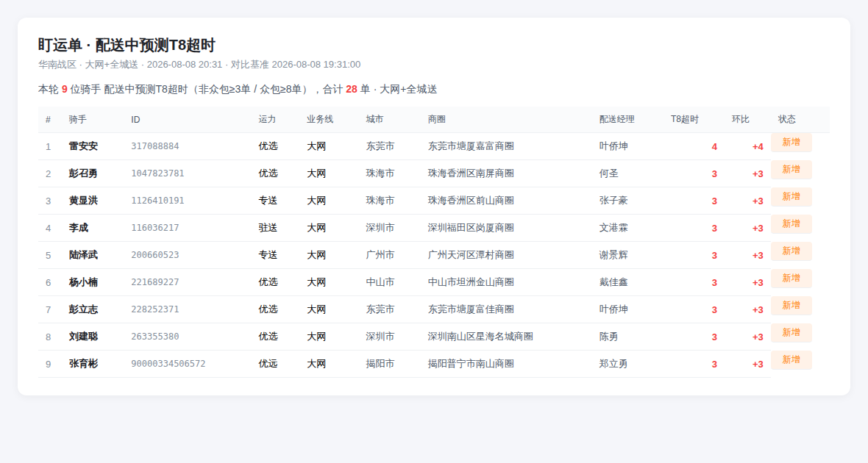Select rider name 李成
Viewport: 868px width, 463px height.
click(78, 227)
